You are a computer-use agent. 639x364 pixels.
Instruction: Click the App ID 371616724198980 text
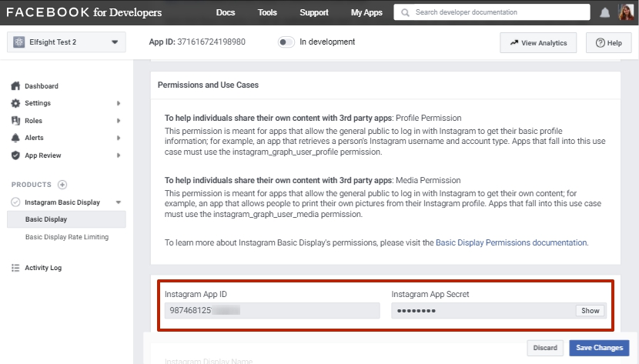tap(197, 42)
